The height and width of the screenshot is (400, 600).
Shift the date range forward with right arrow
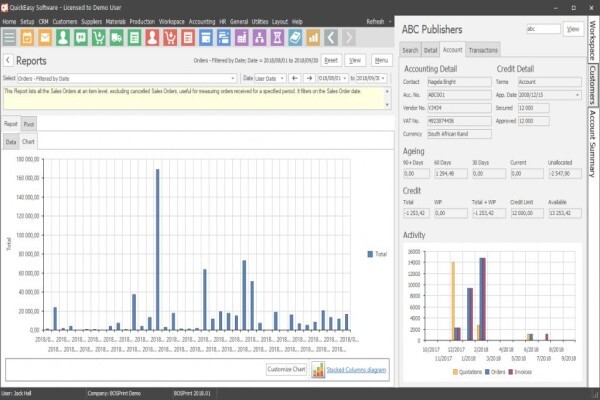point(309,78)
